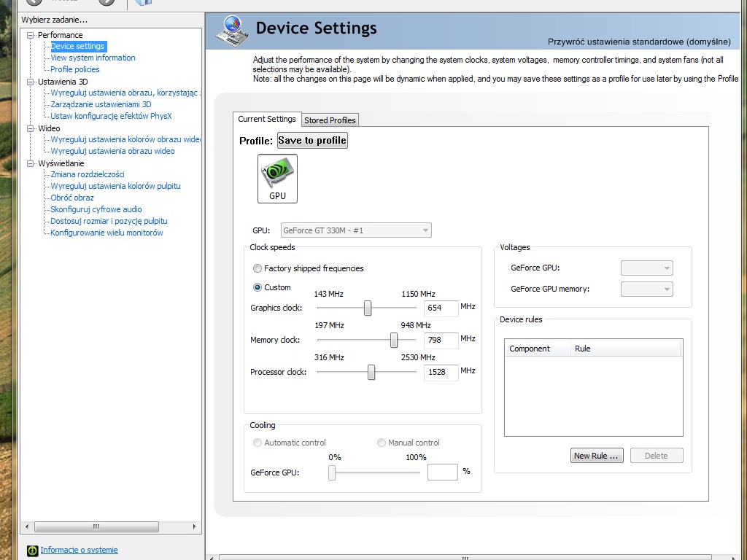Collapse the Wyświetlanie tree node
Image resolution: width=747 pixels, height=560 pixels.
pos(31,163)
